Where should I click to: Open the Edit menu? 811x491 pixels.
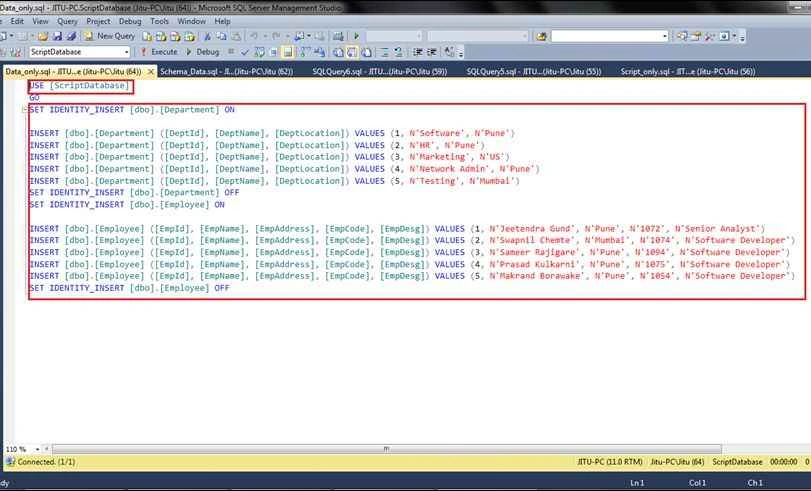tap(17, 21)
